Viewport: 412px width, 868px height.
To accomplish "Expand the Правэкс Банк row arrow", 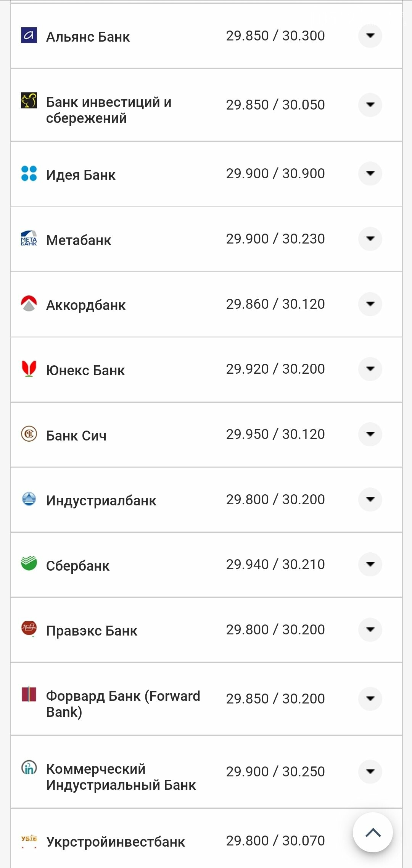I will point(370,629).
